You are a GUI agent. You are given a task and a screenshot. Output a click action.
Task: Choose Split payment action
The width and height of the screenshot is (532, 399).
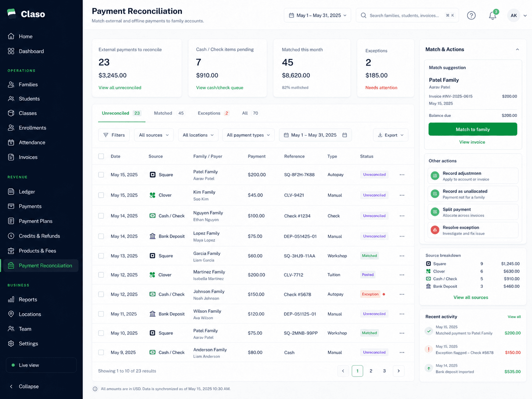[x=473, y=212]
